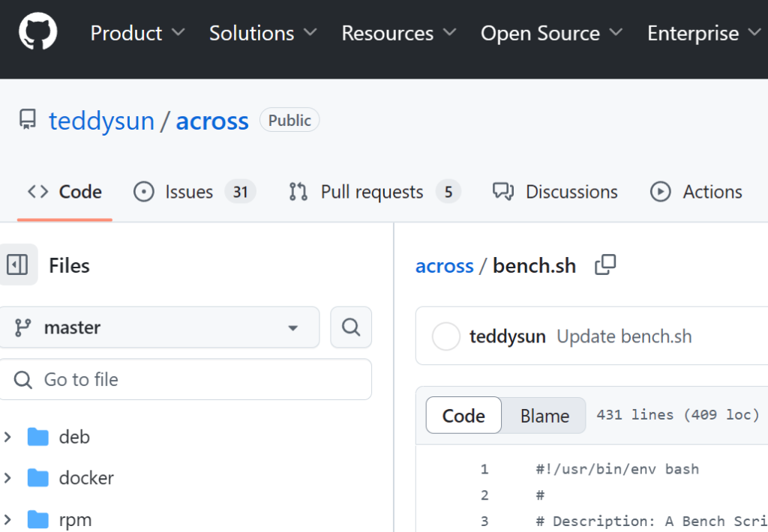Click the Discussions speech bubble icon
This screenshot has width=768, height=532.
pos(503,192)
